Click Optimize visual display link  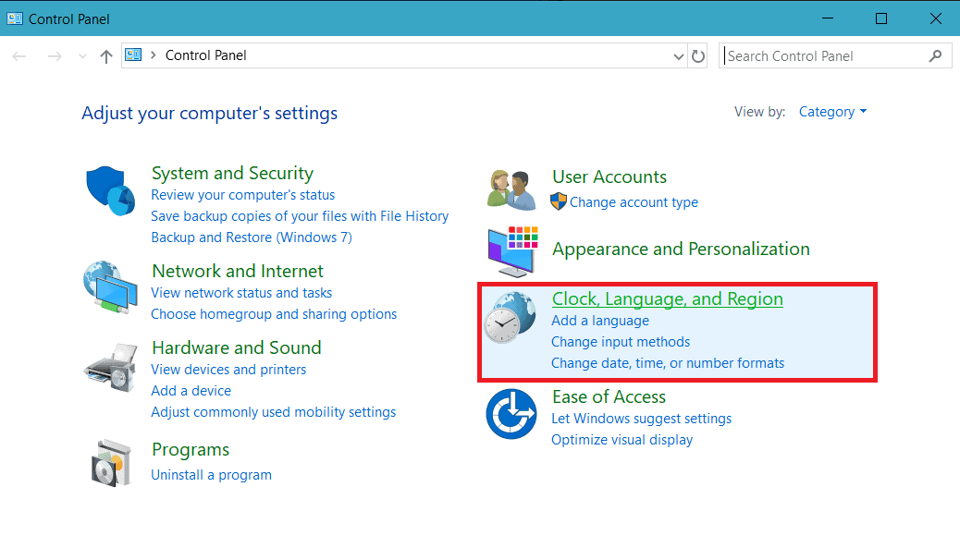pyautogui.click(x=622, y=440)
